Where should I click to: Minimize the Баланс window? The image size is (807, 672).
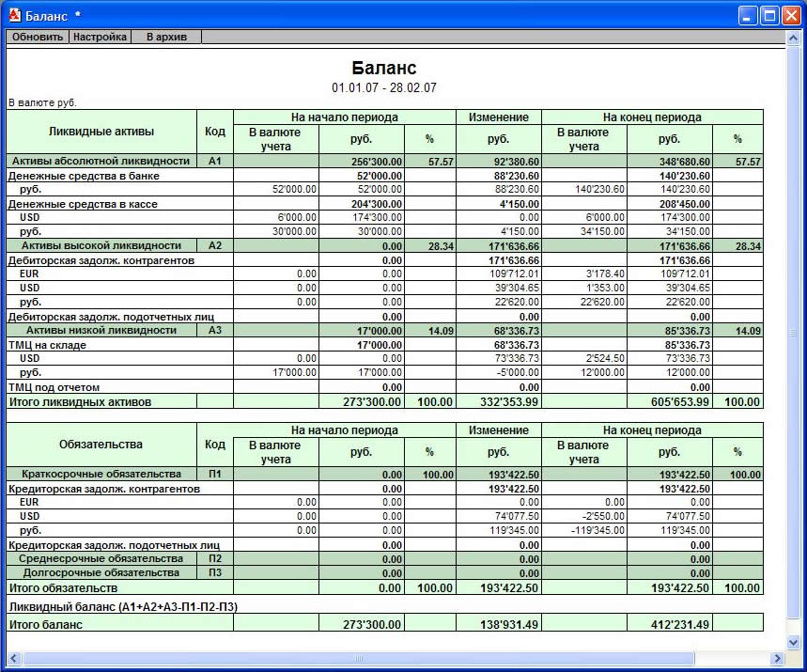(x=748, y=15)
